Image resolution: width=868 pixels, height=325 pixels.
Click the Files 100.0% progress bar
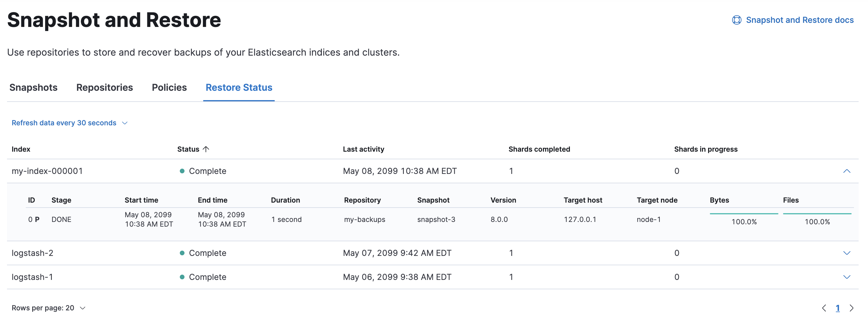pos(817,213)
